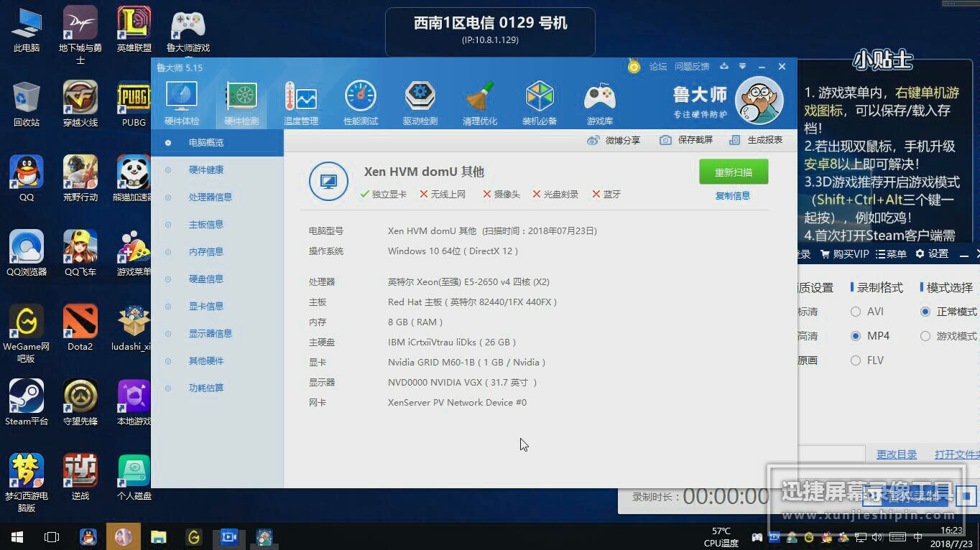The height and width of the screenshot is (550, 980).
Task: Open the 菜单 menu in recorder window
Action: point(891,254)
